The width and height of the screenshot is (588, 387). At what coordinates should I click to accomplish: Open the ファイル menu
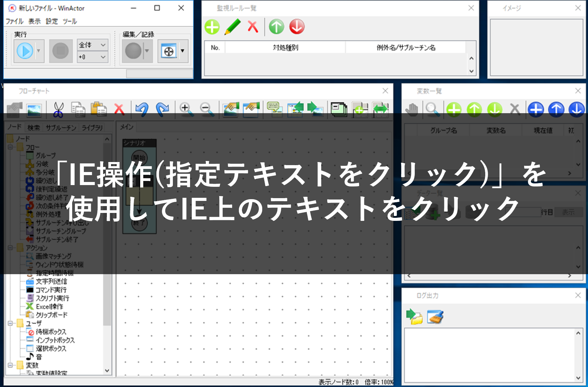[14, 21]
